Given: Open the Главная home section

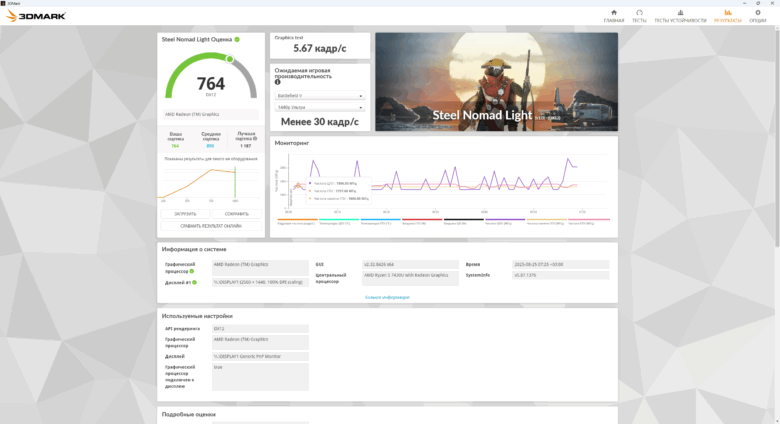Looking at the screenshot, I should click(x=613, y=16).
